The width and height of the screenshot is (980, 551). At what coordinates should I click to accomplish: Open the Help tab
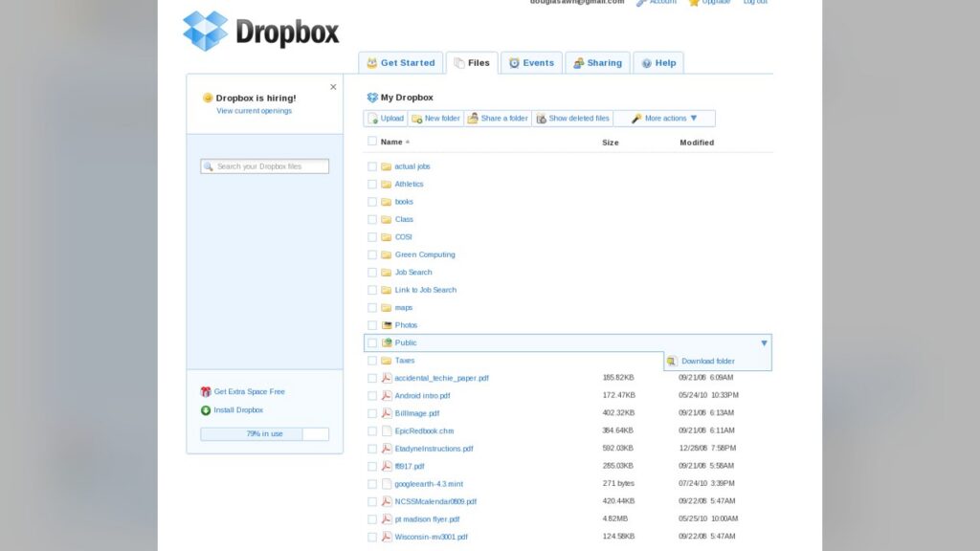click(x=658, y=63)
